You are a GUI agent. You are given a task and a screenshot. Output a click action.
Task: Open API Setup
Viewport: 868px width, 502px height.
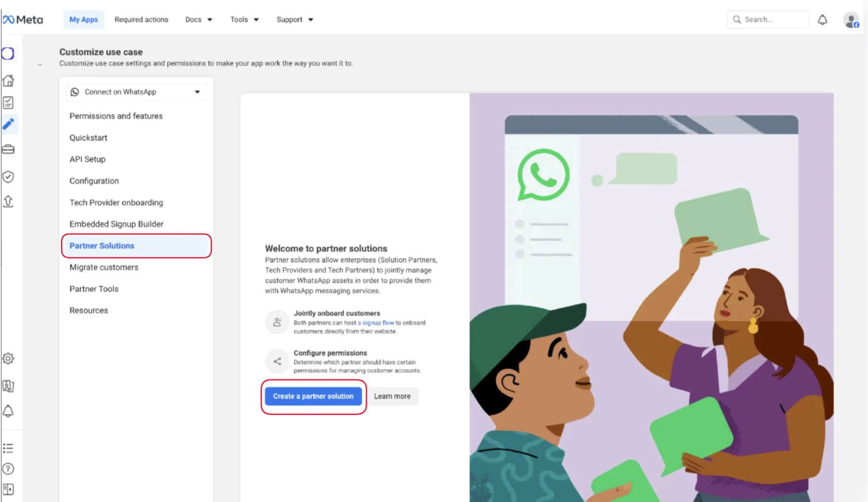(x=87, y=159)
